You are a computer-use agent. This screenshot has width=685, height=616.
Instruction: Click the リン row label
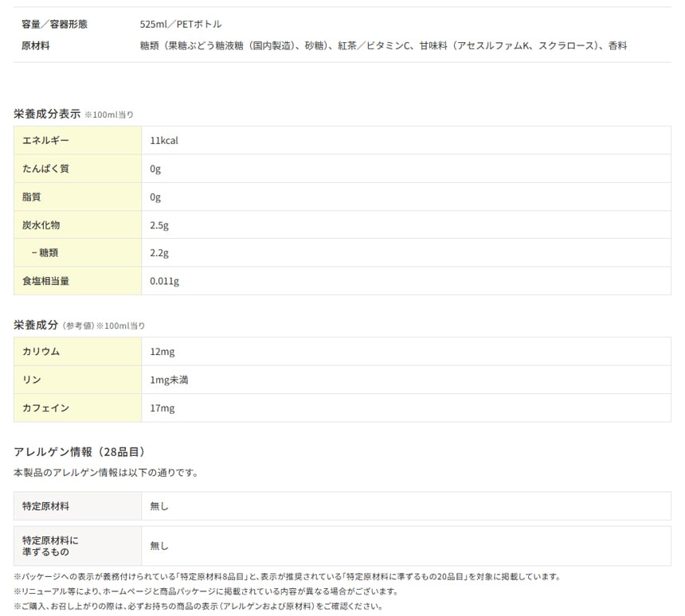point(31,380)
